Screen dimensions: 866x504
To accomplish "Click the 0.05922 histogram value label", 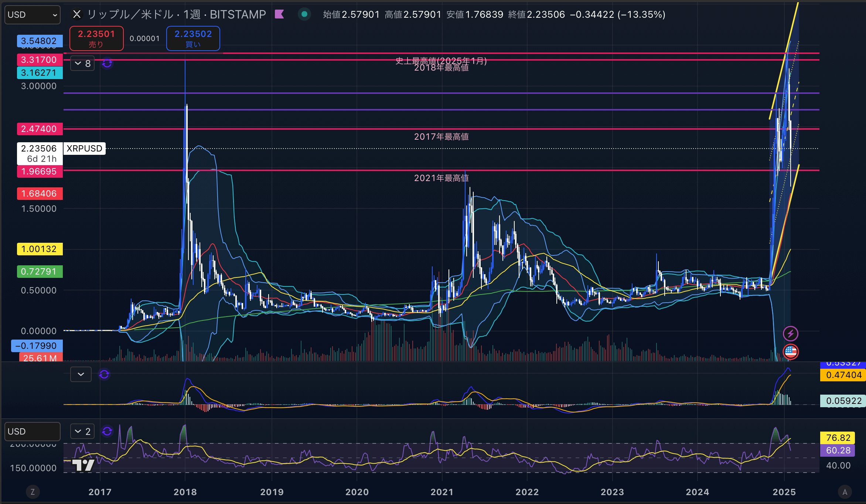I will coord(844,401).
